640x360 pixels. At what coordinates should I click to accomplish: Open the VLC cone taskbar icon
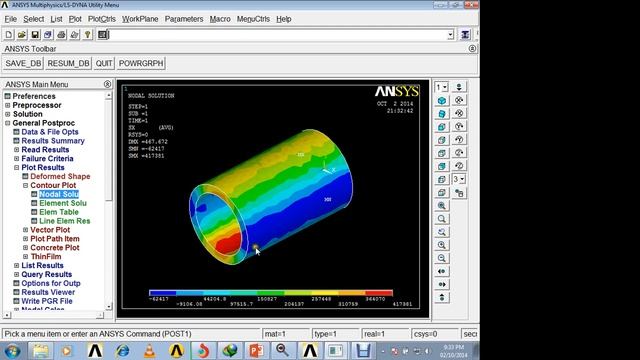click(x=149, y=351)
